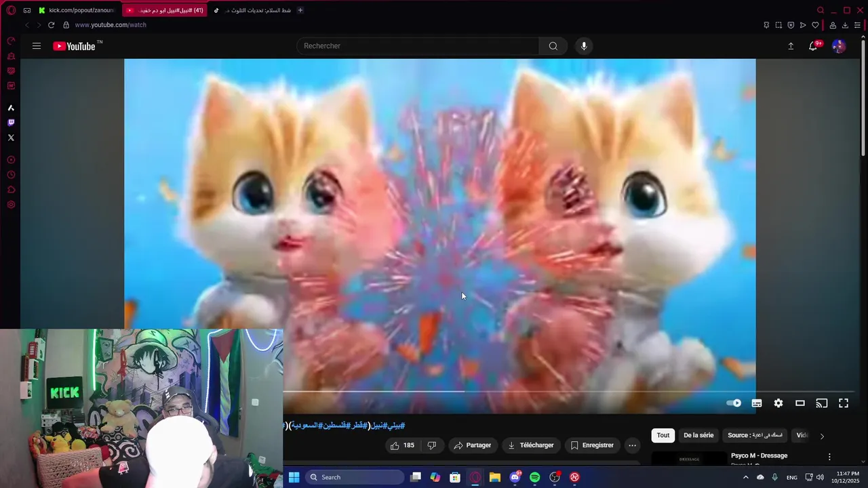
Task: Save video with Enregistrer button
Action: point(592,445)
